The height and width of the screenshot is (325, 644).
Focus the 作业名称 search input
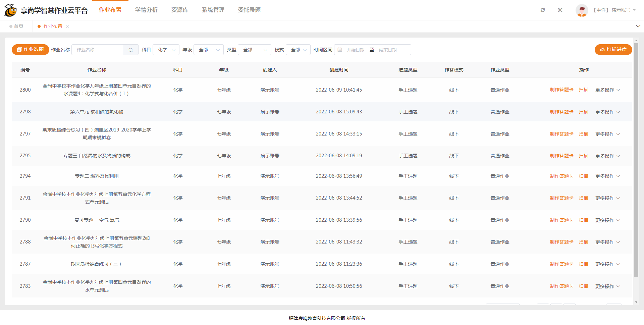(x=97, y=50)
